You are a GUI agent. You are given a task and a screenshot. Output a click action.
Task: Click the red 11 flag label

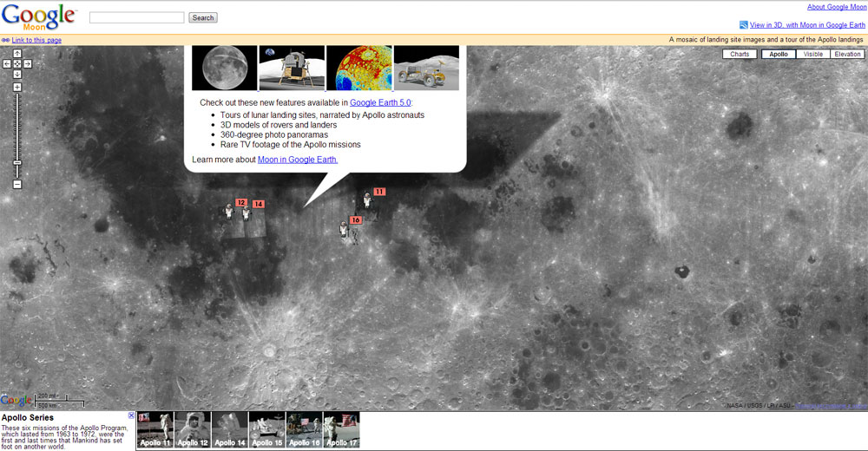point(379,192)
